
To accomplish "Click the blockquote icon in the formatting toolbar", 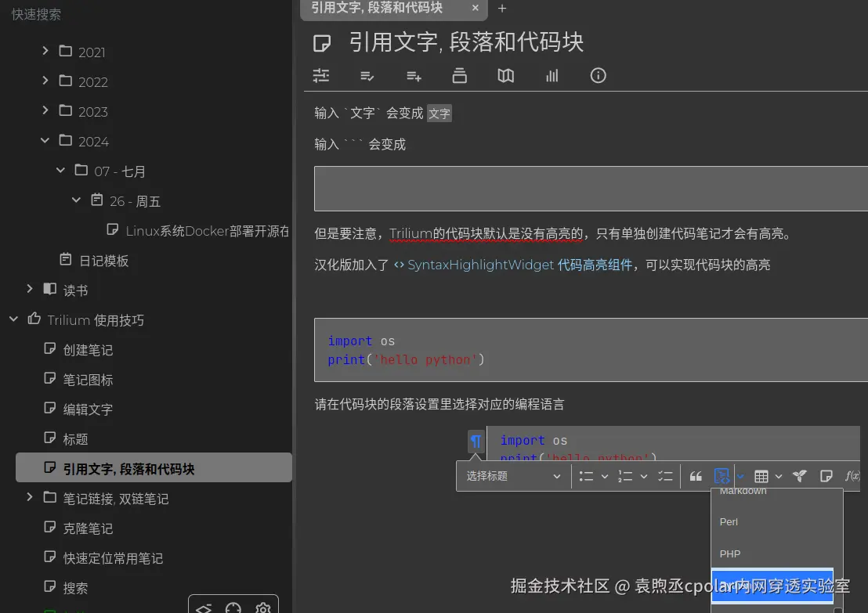I will click(x=696, y=475).
